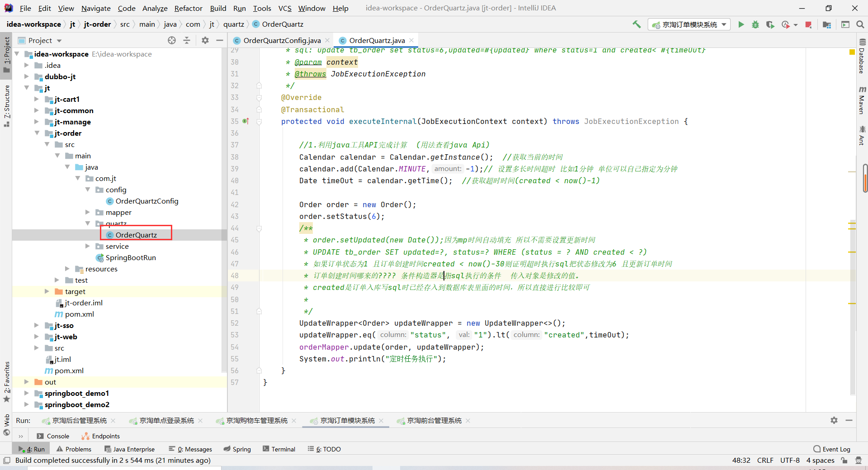The height and width of the screenshot is (470, 868).
Task: Open Search Everywhere magnifier icon
Action: pyautogui.click(x=860, y=24)
